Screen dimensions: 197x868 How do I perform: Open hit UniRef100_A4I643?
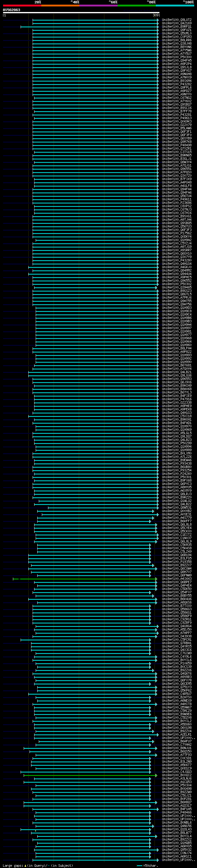tap(176, 579)
